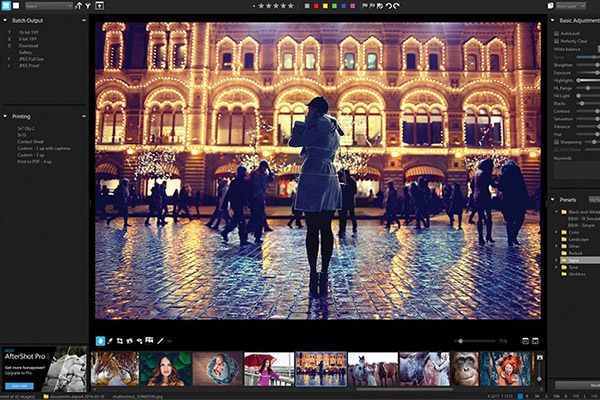
Task: Click the layers page icon at top right
Action: pyautogui.click(x=550, y=6)
